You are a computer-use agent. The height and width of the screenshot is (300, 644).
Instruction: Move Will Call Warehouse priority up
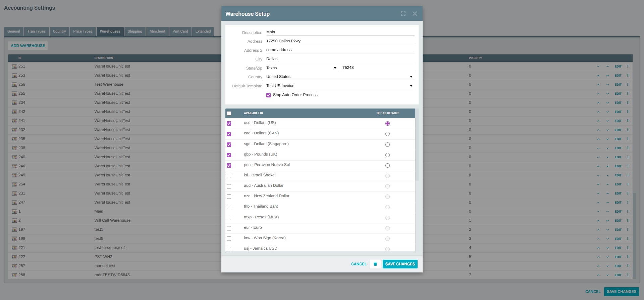[598, 221]
